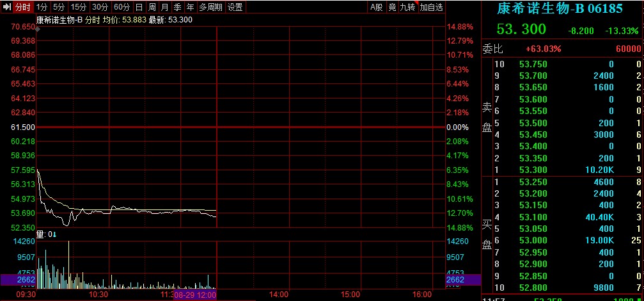This screenshot has width=644, height=301.
Task: Click the 60000 value beside 委比
Action: 629,49
